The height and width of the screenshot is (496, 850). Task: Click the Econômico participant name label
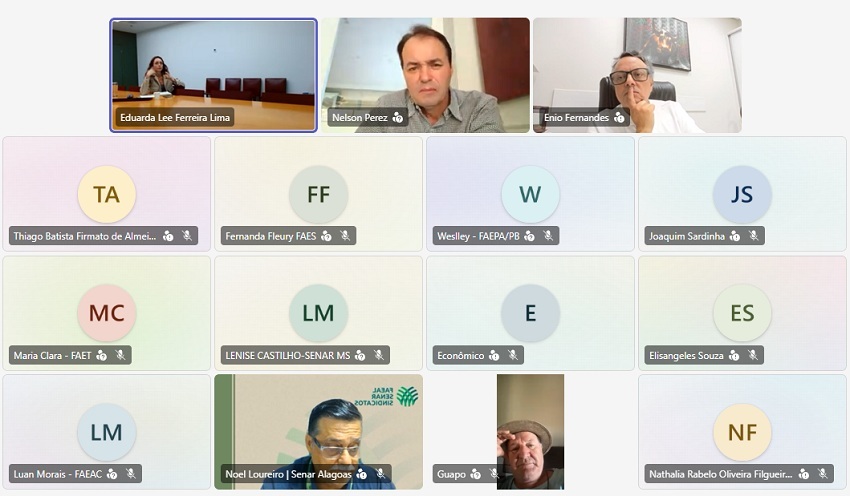[x=461, y=356]
